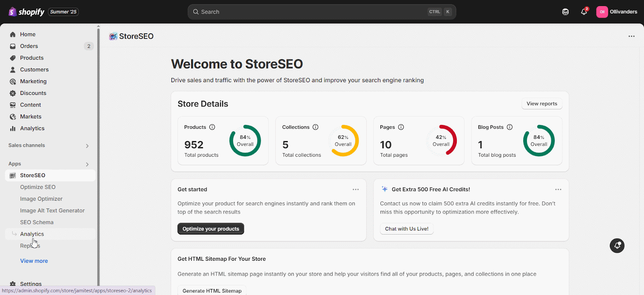Open StoreSEO Analytics submenu item

[50, 234]
